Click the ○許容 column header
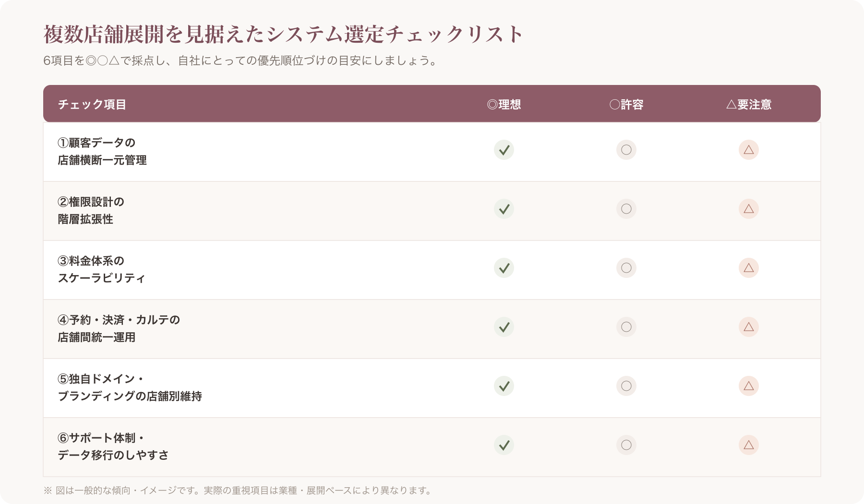 tap(626, 104)
